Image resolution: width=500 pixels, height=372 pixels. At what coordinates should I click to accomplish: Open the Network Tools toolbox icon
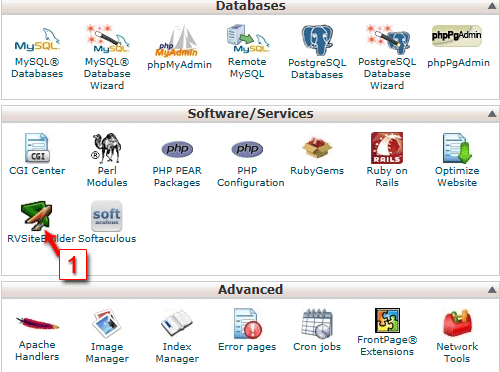457,323
